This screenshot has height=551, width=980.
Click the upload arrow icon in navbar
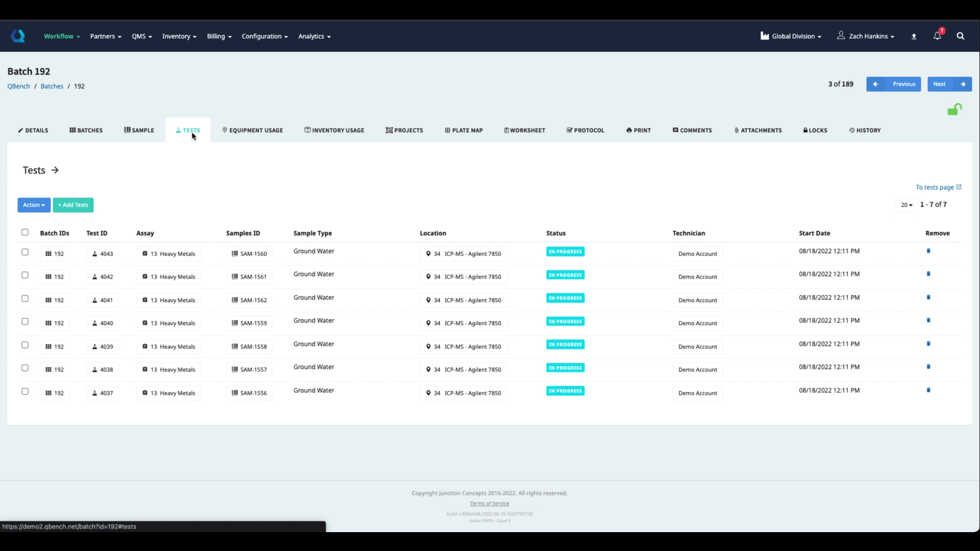click(x=914, y=36)
